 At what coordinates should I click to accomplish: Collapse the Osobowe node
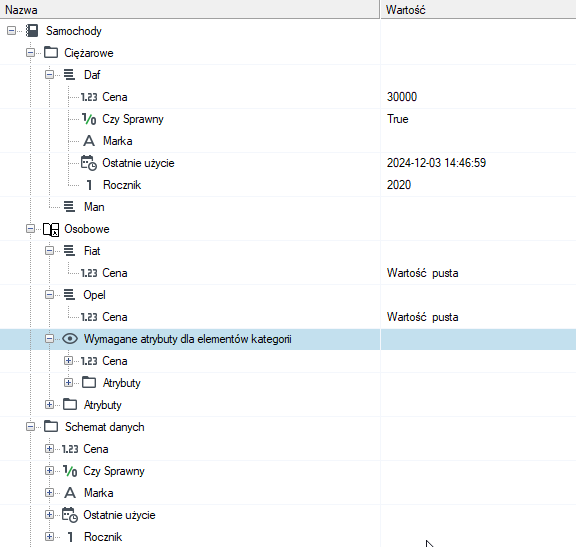[x=30, y=229]
